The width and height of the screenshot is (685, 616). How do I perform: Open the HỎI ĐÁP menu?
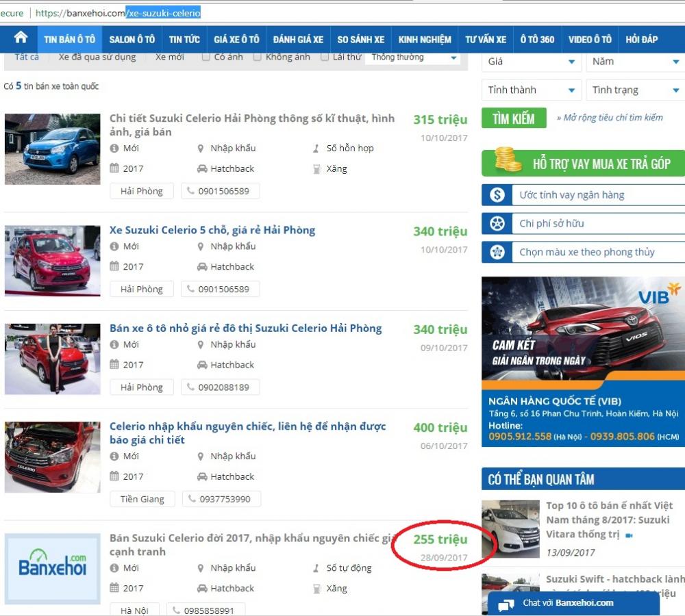coord(642,39)
